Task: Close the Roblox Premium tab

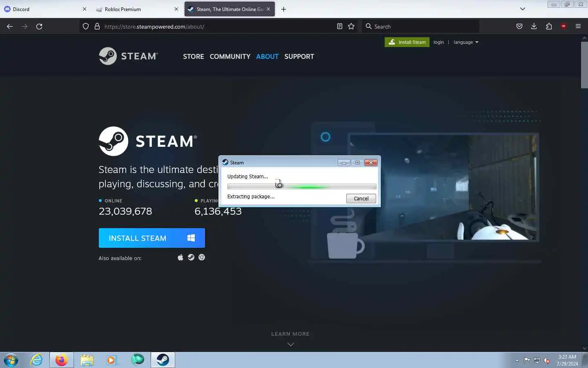Action: point(176,9)
